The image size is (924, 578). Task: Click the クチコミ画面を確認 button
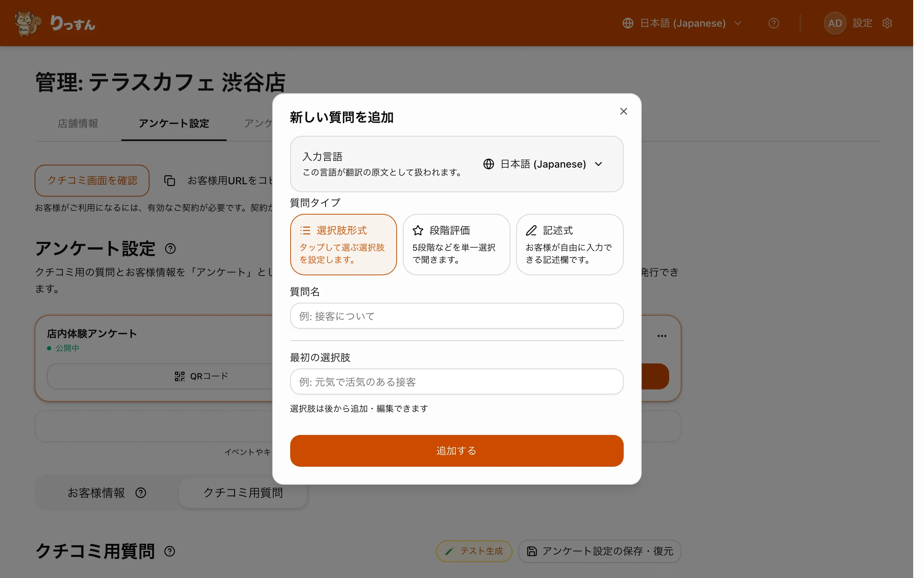coord(92,180)
